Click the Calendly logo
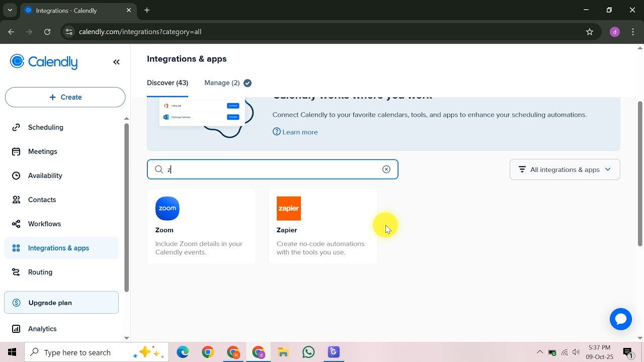Image resolution: width=644 pixels, height=362 pixels. coord(44,62)
